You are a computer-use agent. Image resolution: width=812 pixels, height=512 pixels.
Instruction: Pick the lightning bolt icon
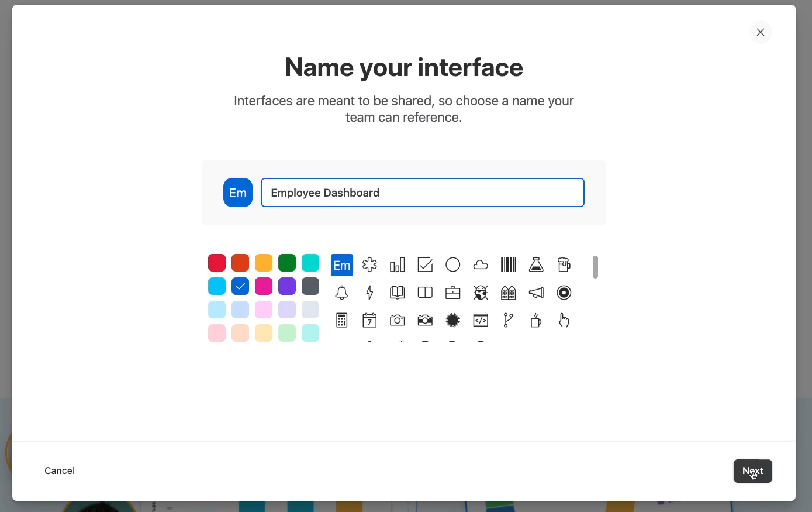click(x=369, y=293)
